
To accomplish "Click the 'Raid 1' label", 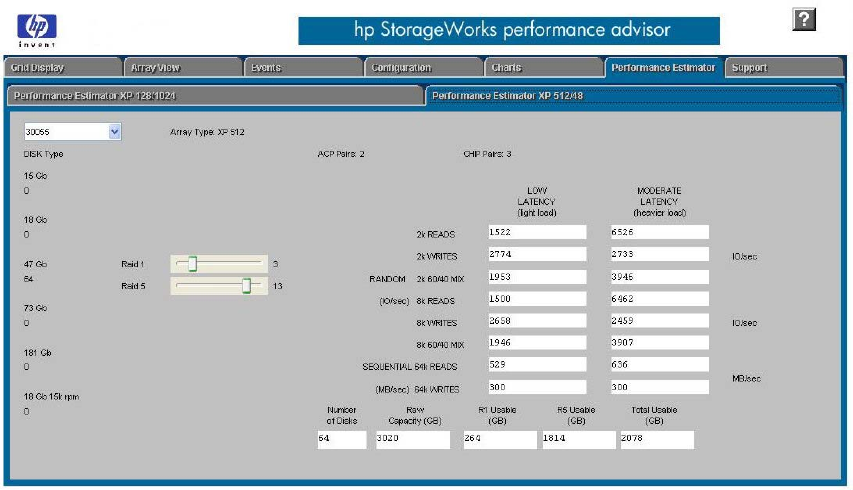I will pyautogui.click(x=133, y=264).
